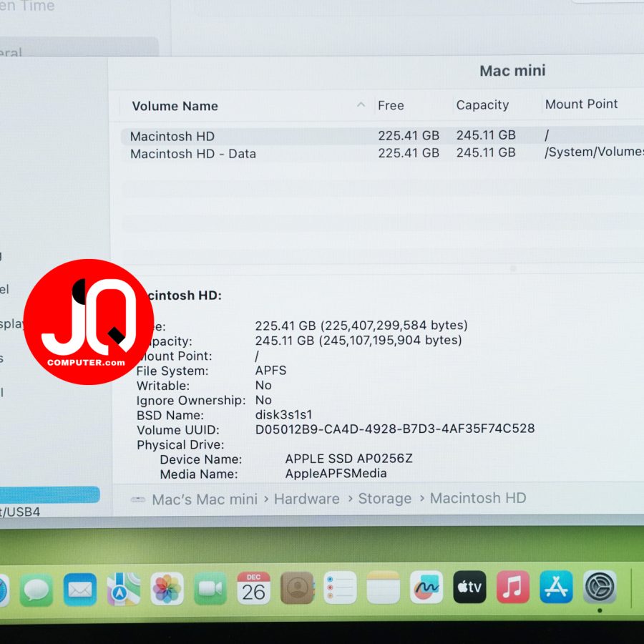The height and width of the screenshot is (644, 644).
Task: Sort by the Capacity column header
Action: 482,105
